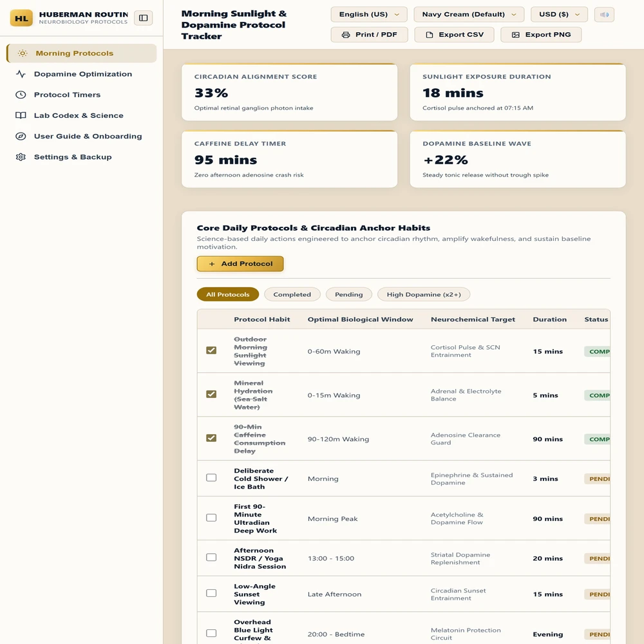The height and width of the screenshot is (644, 644).
Task: Open User Guide & Onboarding
Action: (82, 137)
